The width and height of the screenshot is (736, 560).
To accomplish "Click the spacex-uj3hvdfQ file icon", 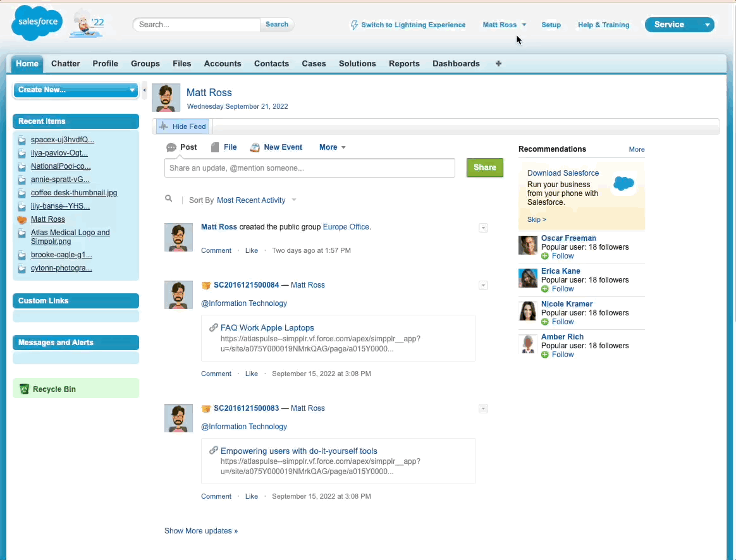I will click(x=22, y=140).
